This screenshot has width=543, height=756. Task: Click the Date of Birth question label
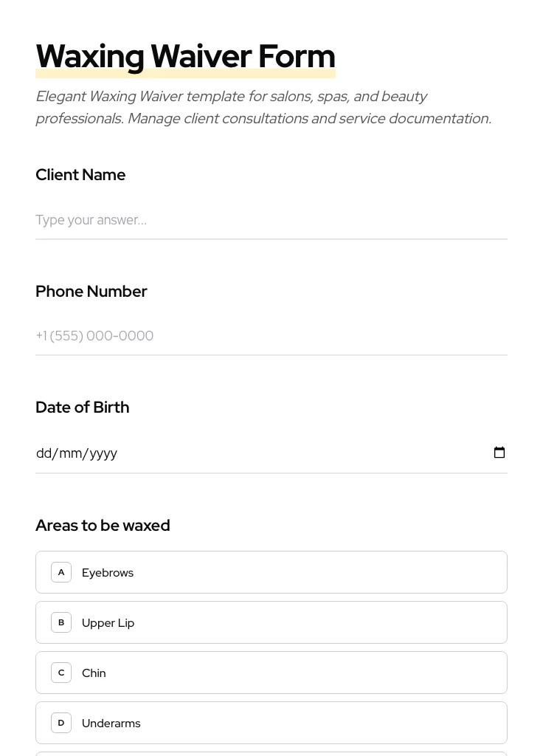tap(83, 408)
